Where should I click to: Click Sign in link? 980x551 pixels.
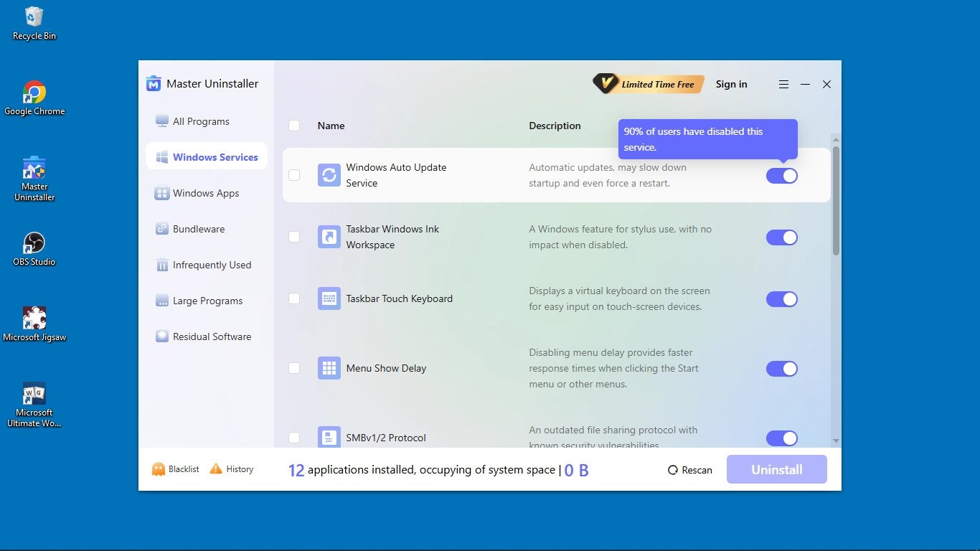(731, 85)
